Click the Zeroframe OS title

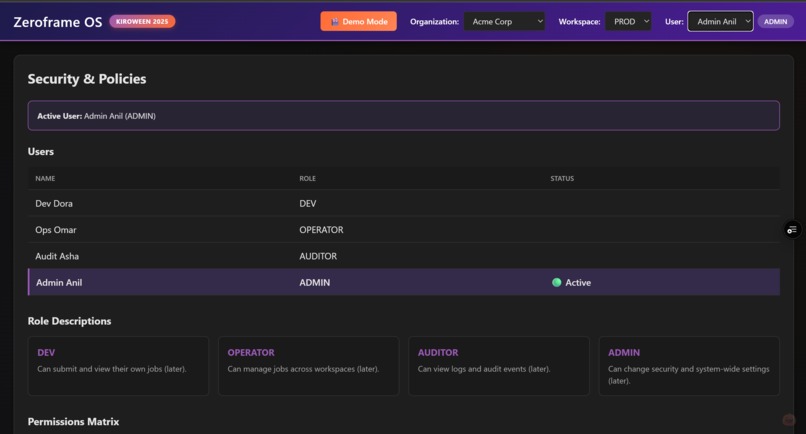pyautogui.click(x=58, y=22)
